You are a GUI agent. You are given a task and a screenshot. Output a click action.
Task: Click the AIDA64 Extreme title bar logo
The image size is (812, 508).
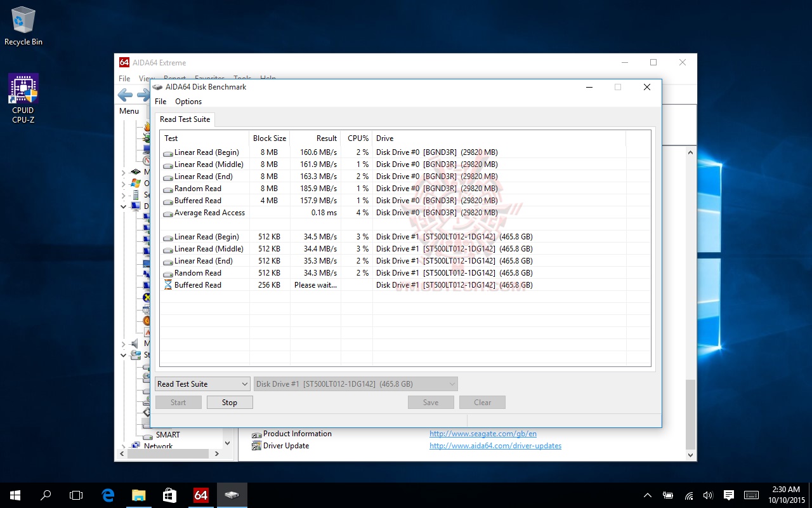(x=124, y=62)
